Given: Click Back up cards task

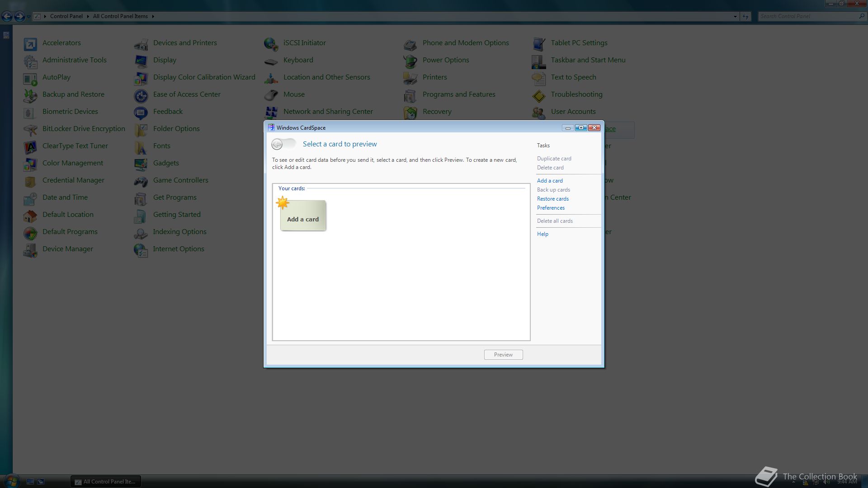Looking at the screenshot, I should tap(553, 190).
